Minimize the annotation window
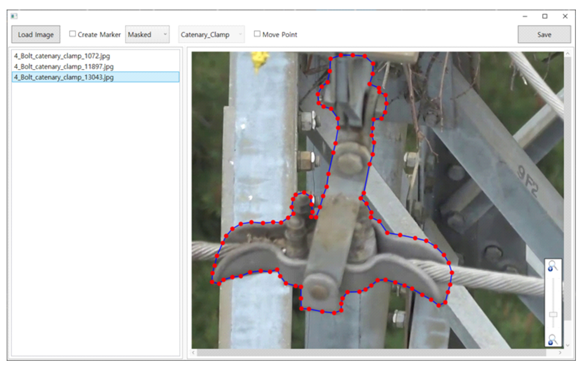Viewport: 588px width, 366px height. (x=525, y=16)
